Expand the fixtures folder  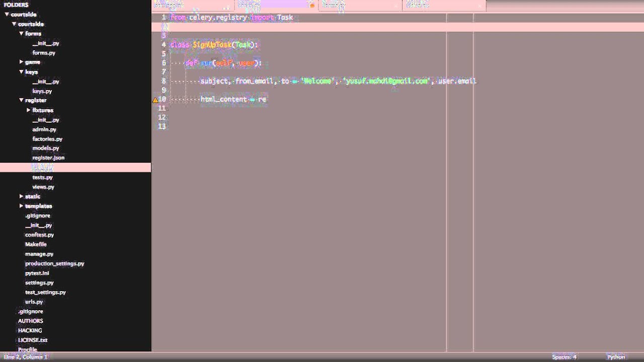point(28,110)
